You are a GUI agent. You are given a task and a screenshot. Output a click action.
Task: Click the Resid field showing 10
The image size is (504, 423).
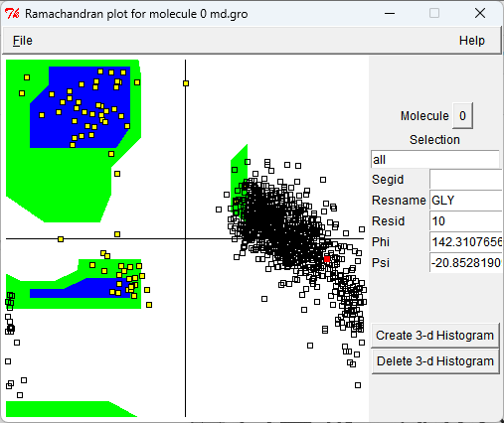466,221
